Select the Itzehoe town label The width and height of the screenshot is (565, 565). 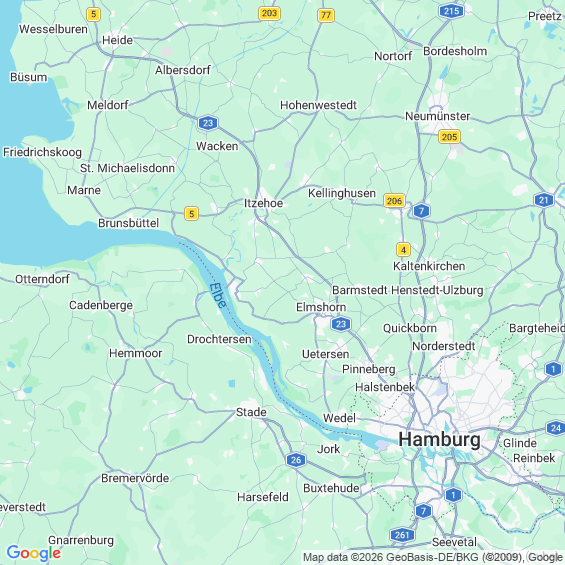click(263, 203)
